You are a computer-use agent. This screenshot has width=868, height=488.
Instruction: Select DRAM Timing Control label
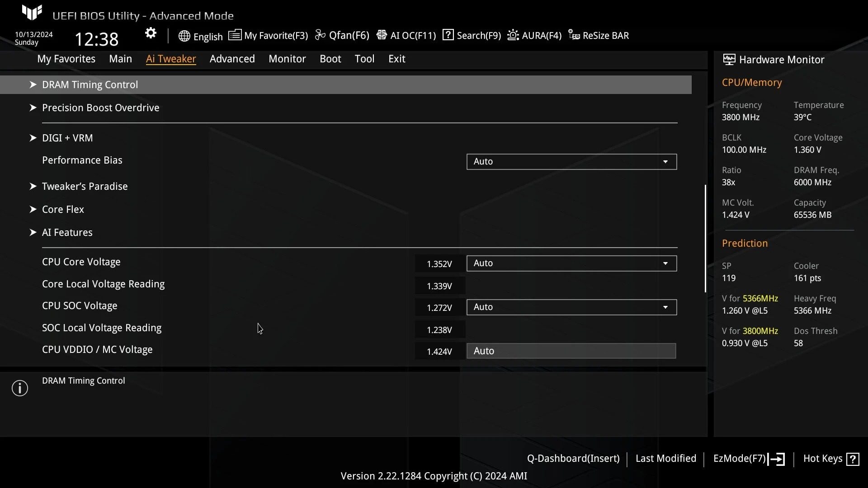pos(90,84)
